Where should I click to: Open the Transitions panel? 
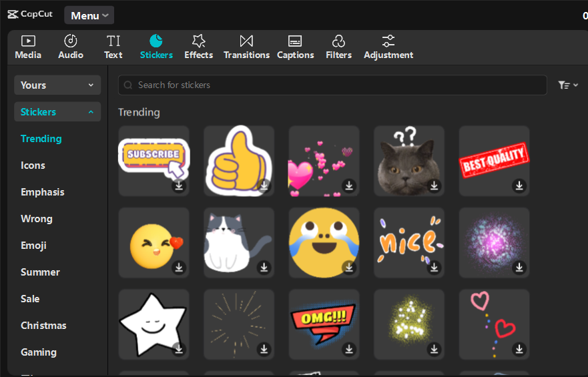tap(246, 47)
